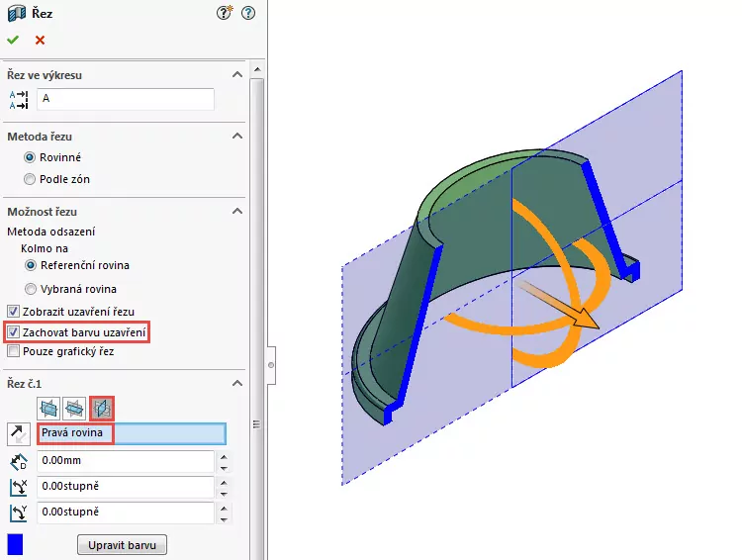Screen dimensions: 742x560
Task: Click the offset distance icon
Action: click(19, 462)
